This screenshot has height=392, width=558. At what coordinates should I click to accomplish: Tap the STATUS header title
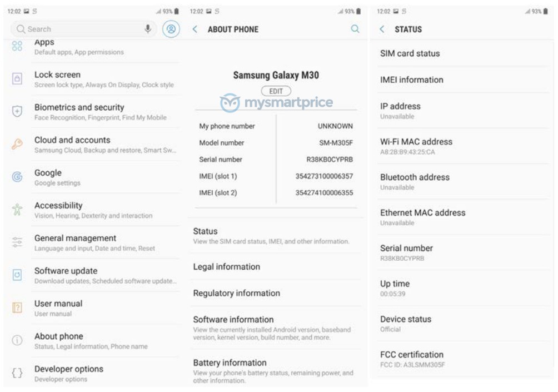[408, 29]
